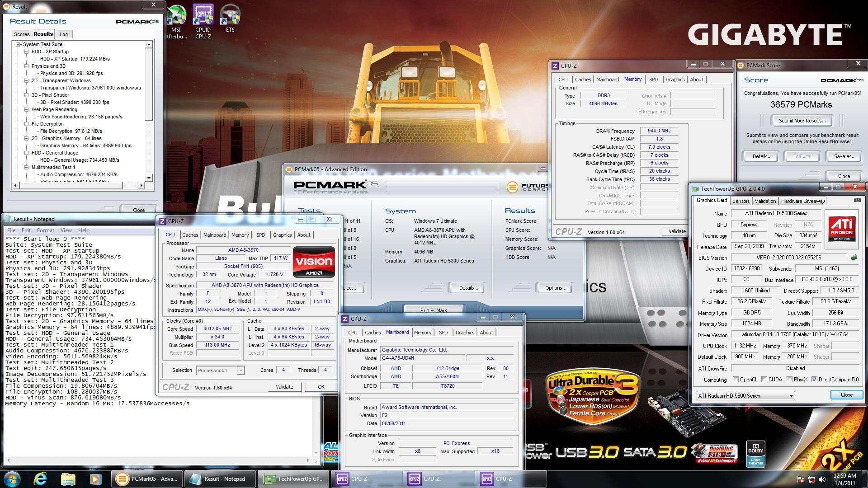Open the Caches tab in CPU-Z Mainboard window
The width and height of the screenshot is (868, 488).
(373, 333)
